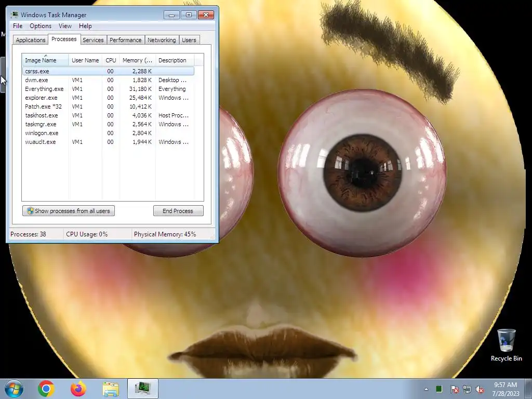Image resolution: width=532 pixels, height=399 pixels.
Task: Click the Show Desktop strip
Action: (x=528, y=389)
